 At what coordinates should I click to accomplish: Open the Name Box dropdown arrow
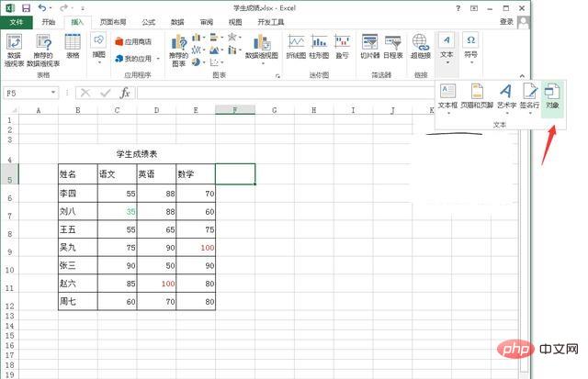[x=53, y=93]
